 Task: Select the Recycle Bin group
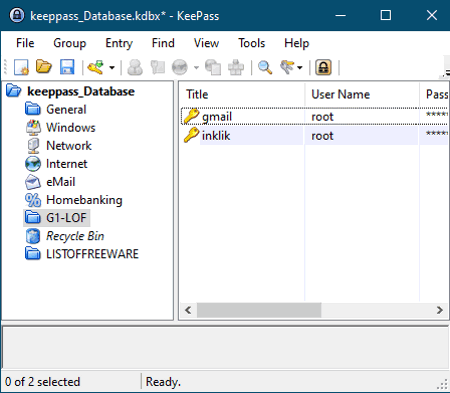click(x=75, y=236)
